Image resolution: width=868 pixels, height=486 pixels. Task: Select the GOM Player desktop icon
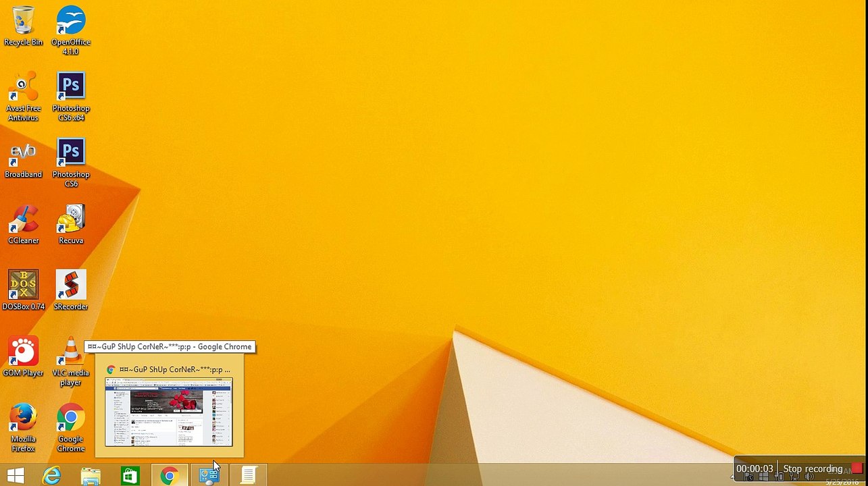tap(23, 357)
